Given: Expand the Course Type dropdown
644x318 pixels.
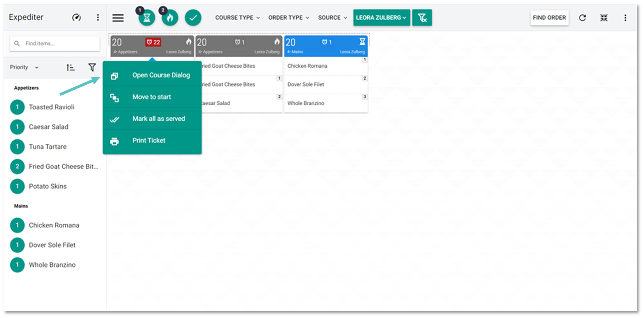Looking at the screenshot, I should [x=238, y=18].
